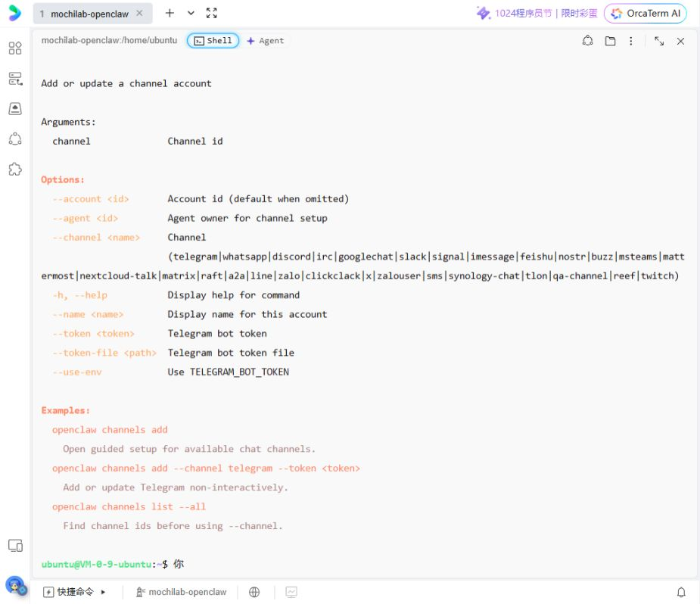The height and width of the screenshot is (604, 700).
Task: Open the image/snapshot icon in sidebar
Action: [15, 108]
